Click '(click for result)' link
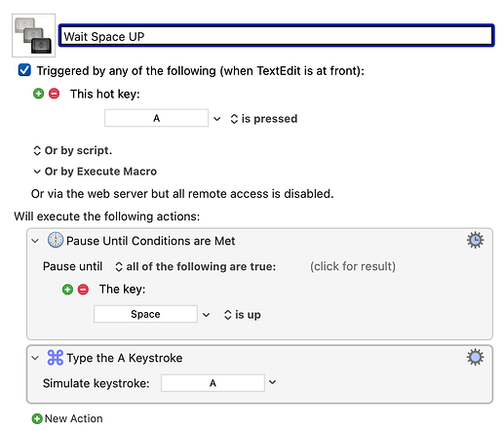Screen dimensions: 504x431 pyautogui.click(x=353, y=266)
